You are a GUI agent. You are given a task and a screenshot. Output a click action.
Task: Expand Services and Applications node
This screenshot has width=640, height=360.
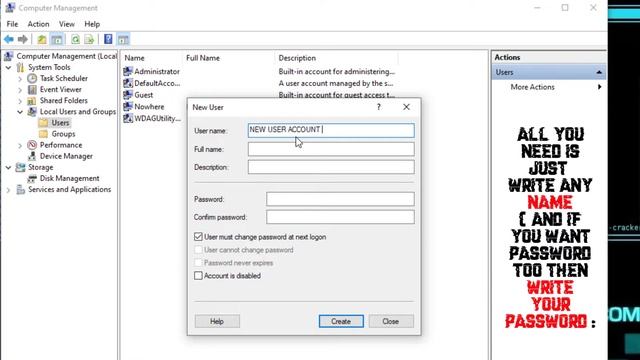click(9, 189)
